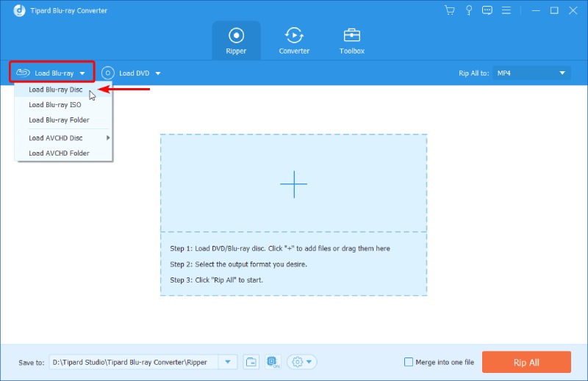Click the Step 1 instruction text

(280, 248)
